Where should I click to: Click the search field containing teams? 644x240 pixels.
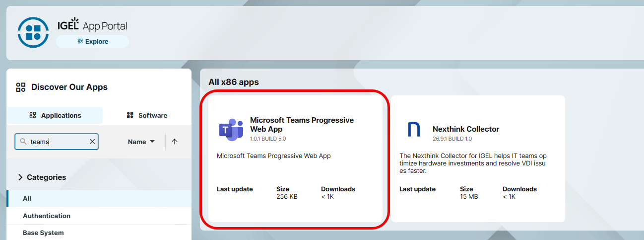point(57,142)
